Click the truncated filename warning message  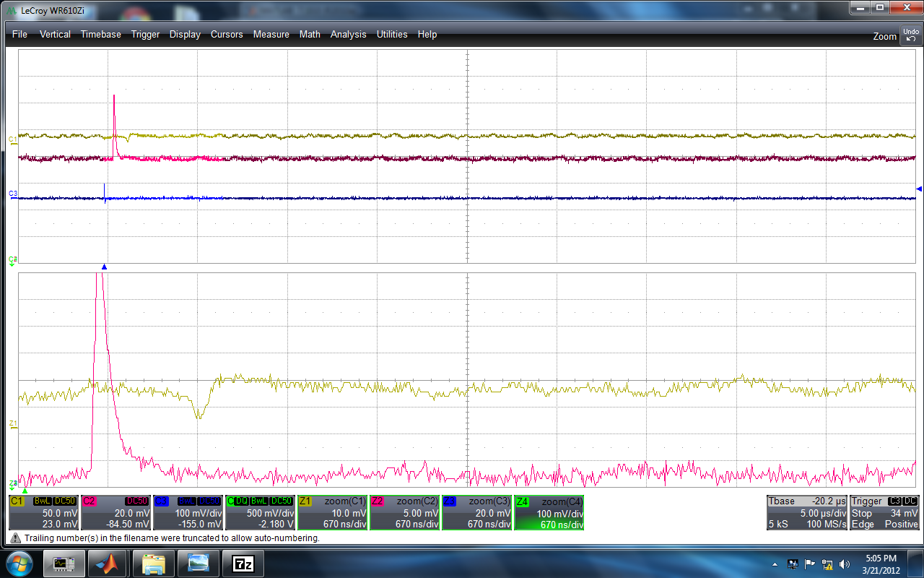point(172,538)
